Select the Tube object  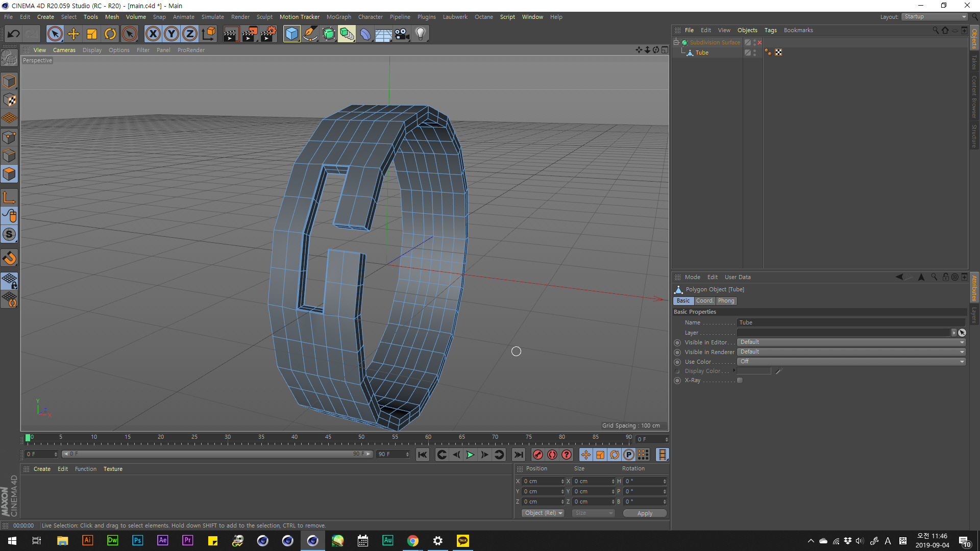coord(702,53)
